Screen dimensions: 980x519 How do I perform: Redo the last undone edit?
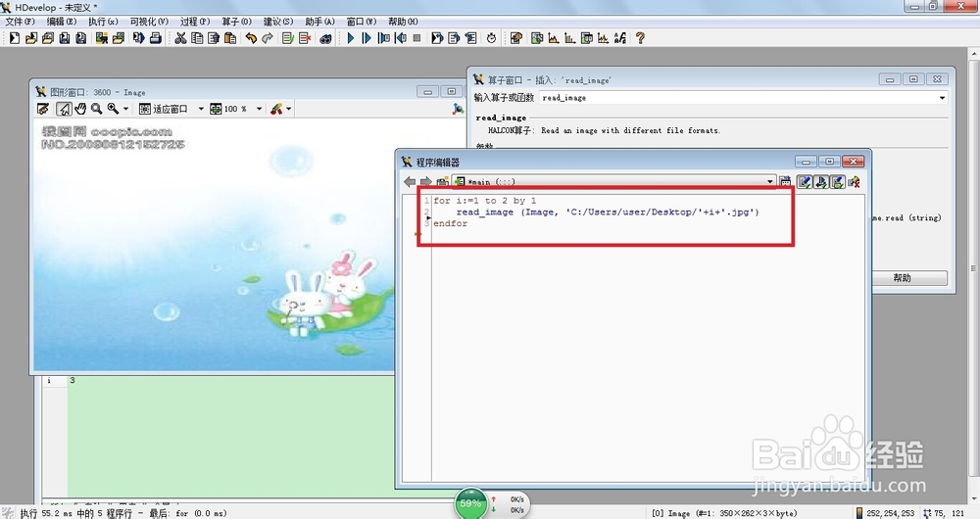(267, 38)
